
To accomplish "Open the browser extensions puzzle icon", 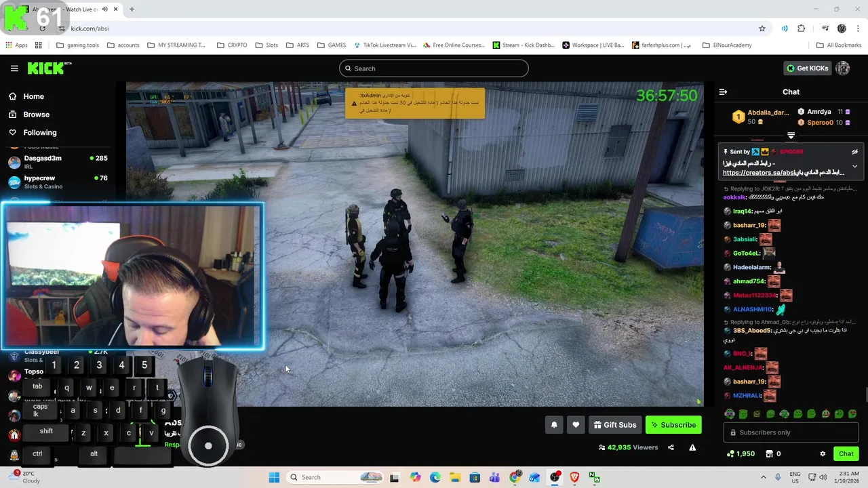I will [802, 28].
